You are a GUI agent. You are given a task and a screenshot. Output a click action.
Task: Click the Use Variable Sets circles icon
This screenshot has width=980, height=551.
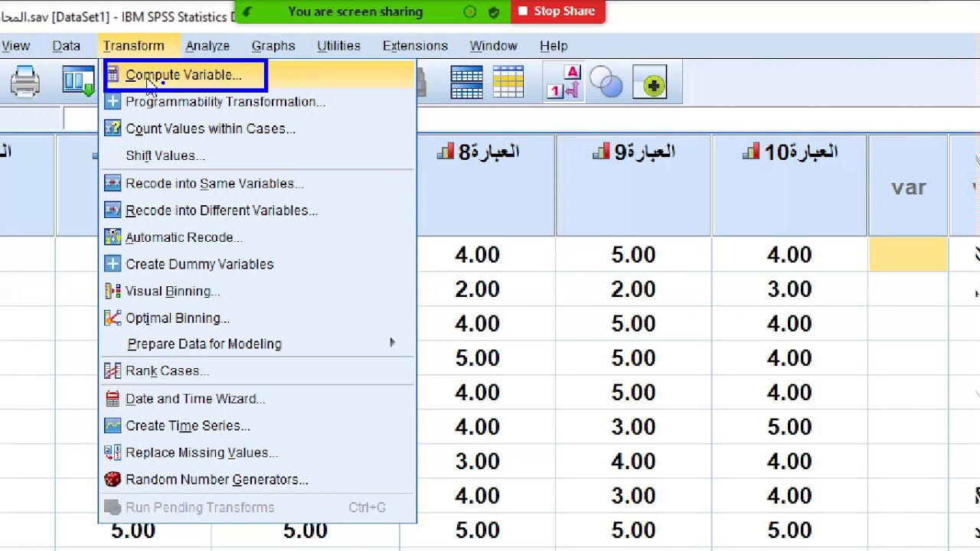pyautogui.click(x=606, y=82)
